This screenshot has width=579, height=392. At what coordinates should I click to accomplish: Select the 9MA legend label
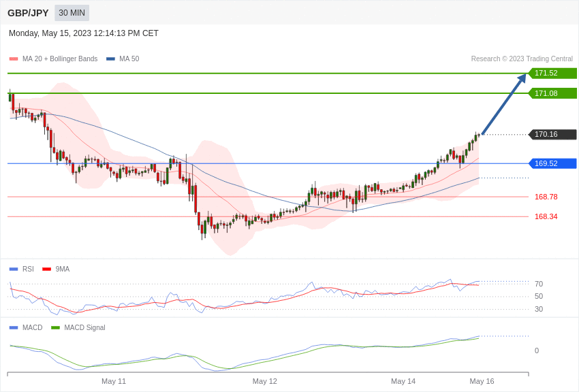click(63, 269)
